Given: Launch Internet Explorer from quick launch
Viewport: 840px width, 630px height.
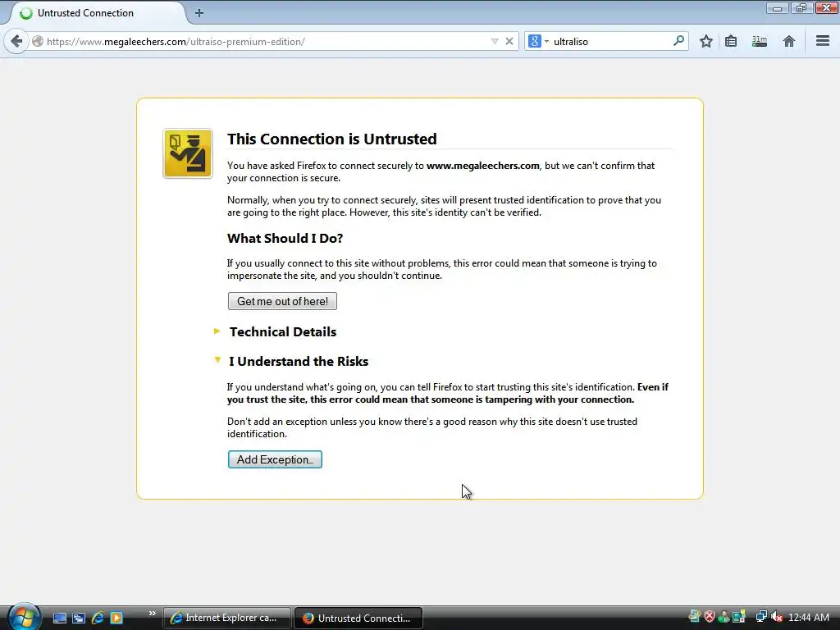Looking at the screenshot, I should tap(98, 618).
